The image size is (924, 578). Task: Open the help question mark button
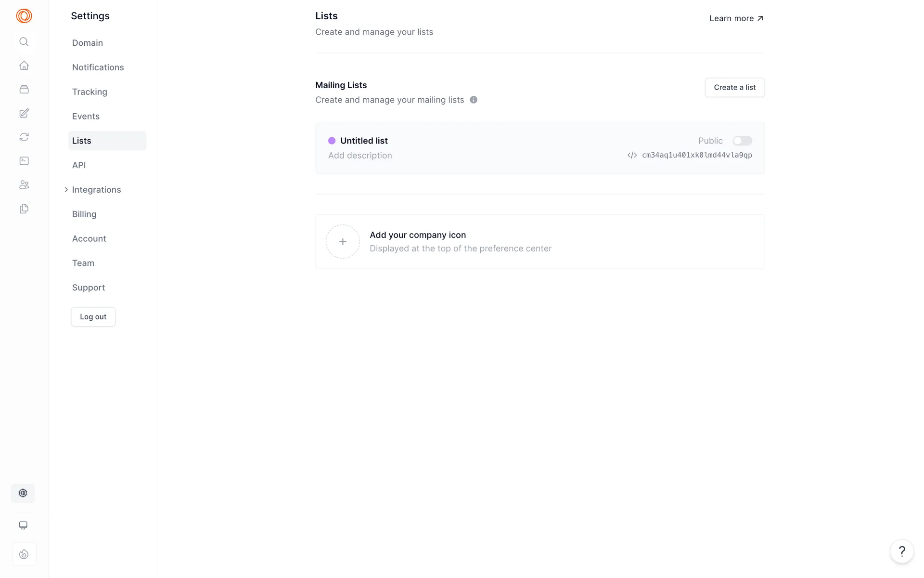[x=901, y=551]
